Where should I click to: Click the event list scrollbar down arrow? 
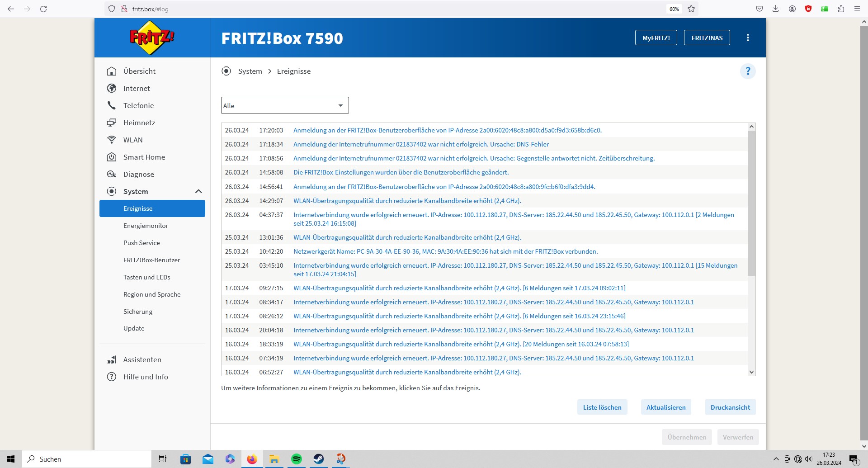pos(751,372)
